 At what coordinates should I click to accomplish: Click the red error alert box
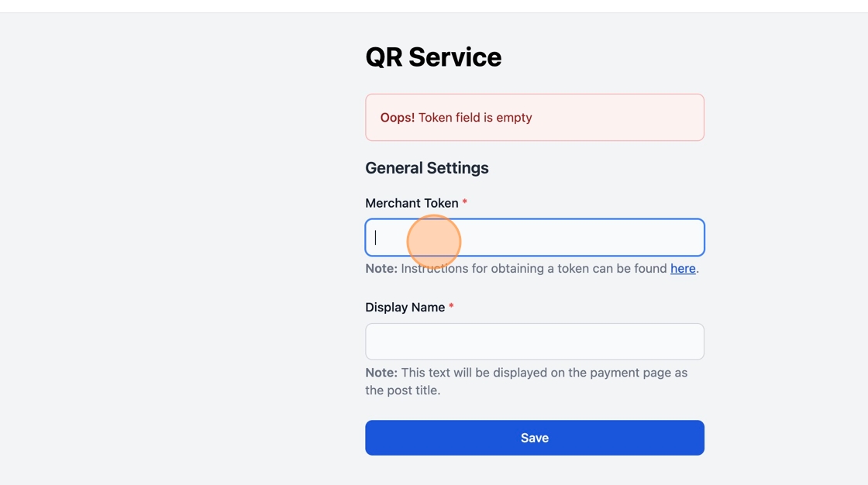tap(620, 118)
